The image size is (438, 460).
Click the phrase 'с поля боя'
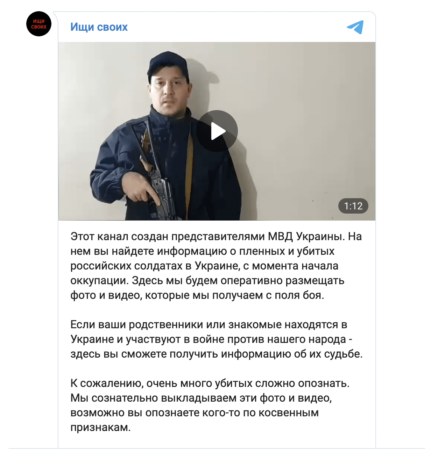pos(293,295)
